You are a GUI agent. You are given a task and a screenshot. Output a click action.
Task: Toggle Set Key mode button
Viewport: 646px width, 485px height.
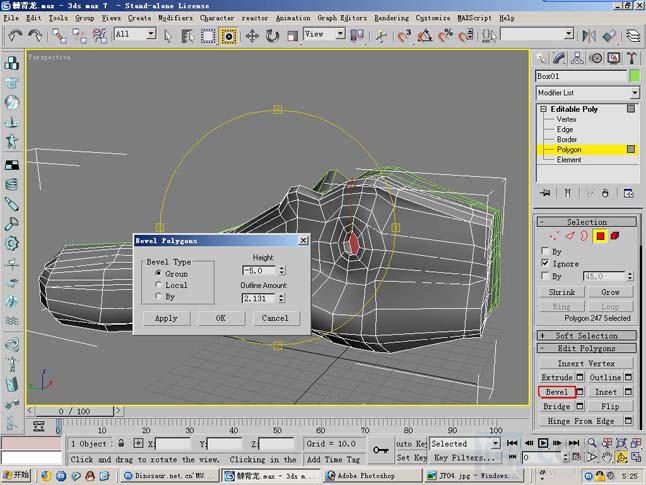pyautogui.click(x=411, y=458)
